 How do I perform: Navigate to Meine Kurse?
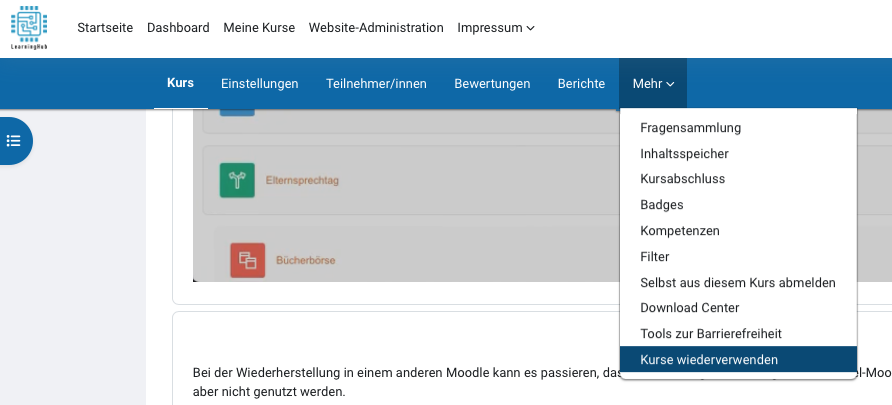click(259, 28)
